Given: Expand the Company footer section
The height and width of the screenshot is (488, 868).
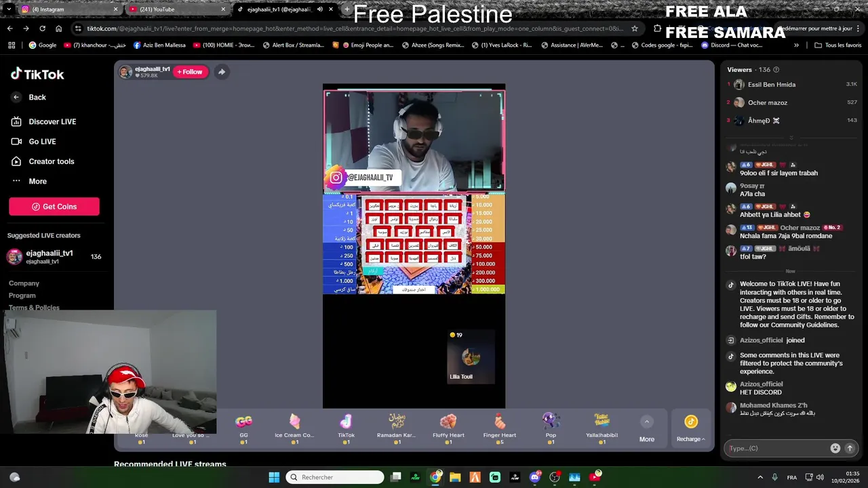Looking at the screenshot, I should pyautogui.click(x=24, y=283).
